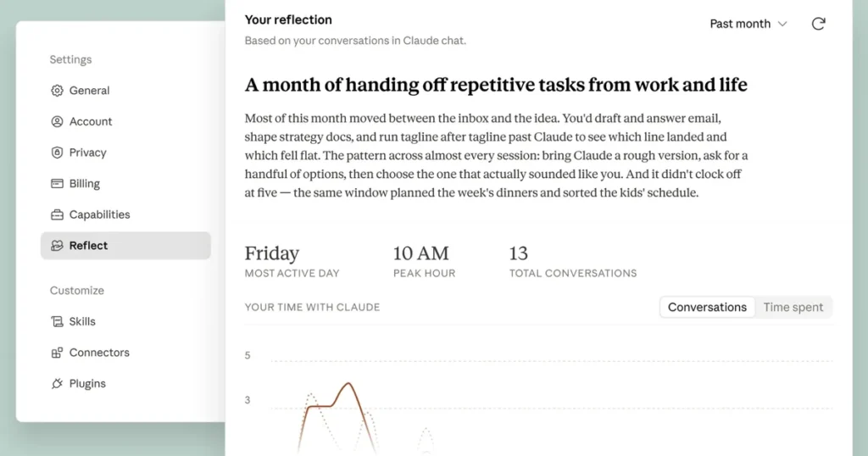Click the Privacy shield icon
This screenshot has height=456, width=868.
tap(57, 153)
